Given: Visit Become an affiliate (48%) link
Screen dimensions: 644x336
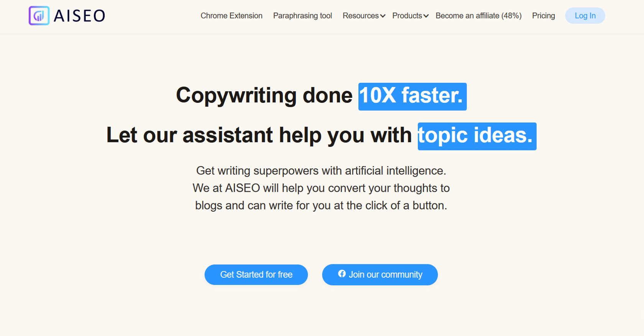Looking at the screenshot, I should 478,16.
